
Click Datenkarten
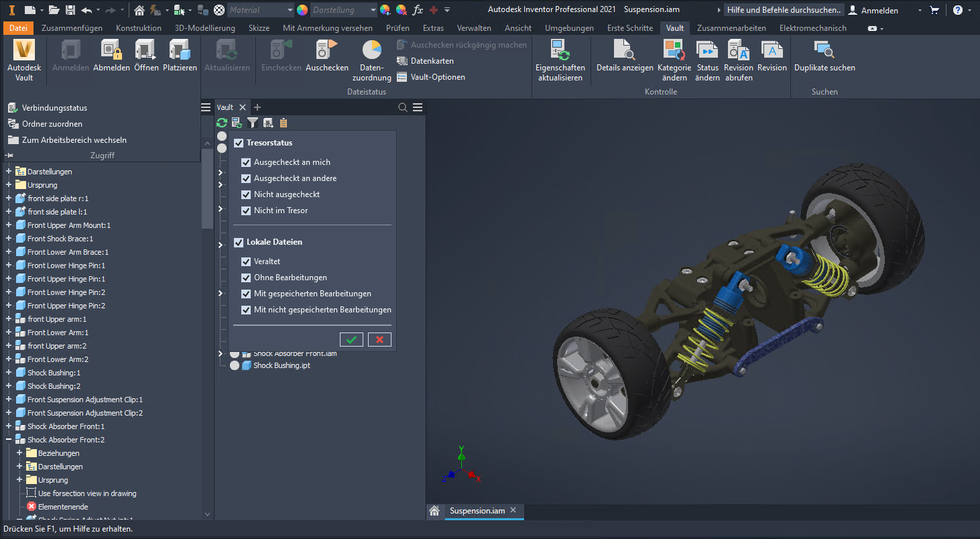426,61
